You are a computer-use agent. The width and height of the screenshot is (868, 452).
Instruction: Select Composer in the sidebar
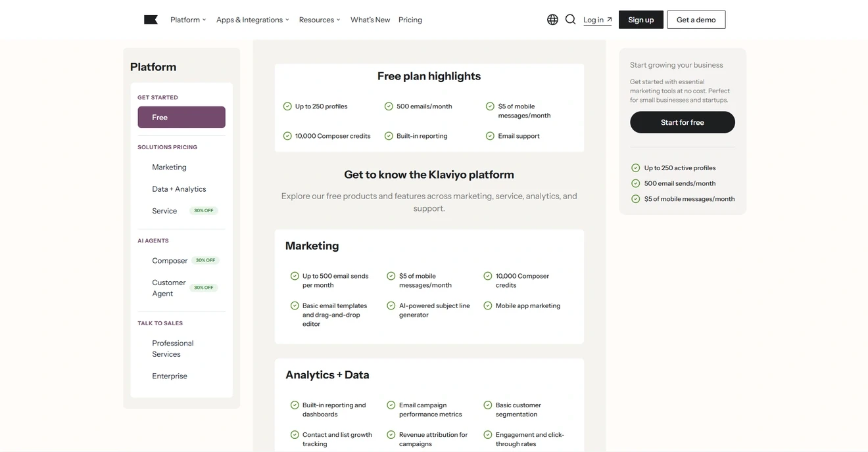pyautogui.click(x=170, y=261)
